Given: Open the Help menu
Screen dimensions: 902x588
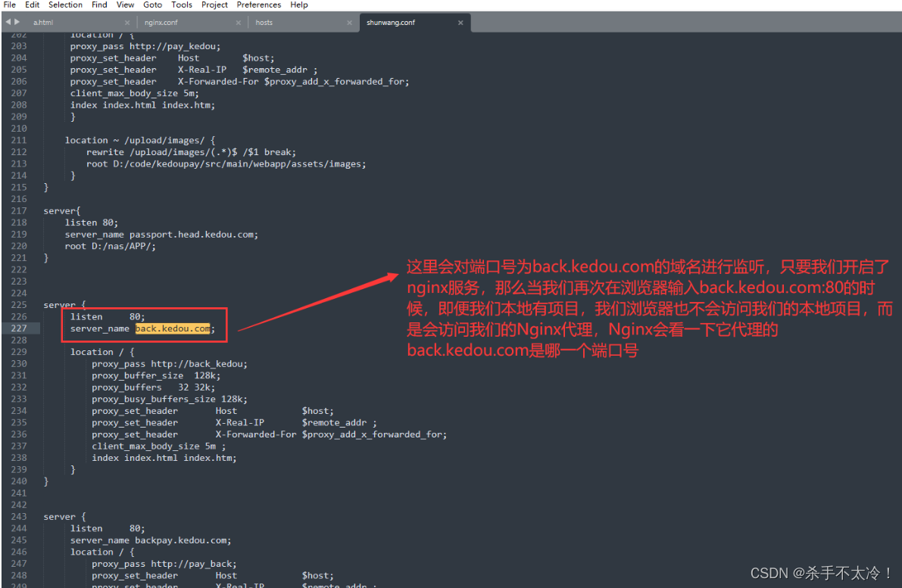Looking at the screenshot, I should pos(299,5).
